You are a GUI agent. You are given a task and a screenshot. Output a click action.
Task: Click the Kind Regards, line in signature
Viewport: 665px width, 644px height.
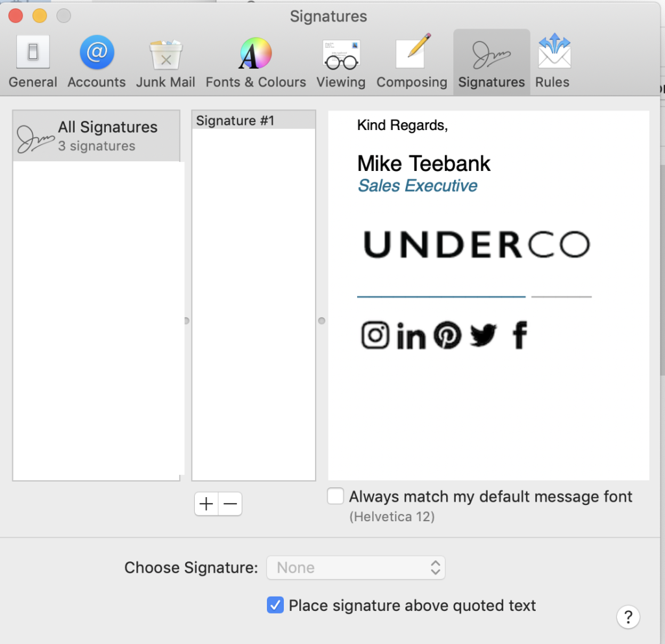(403, 125)
